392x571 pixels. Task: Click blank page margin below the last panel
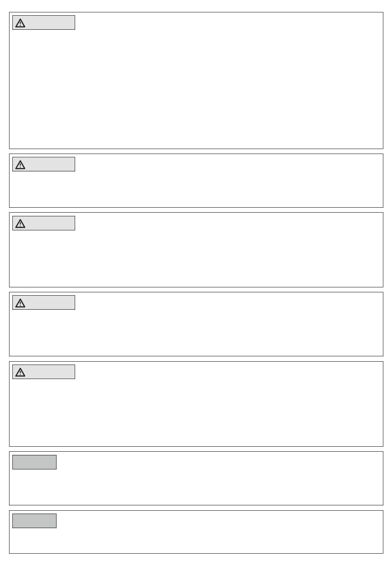click(x=196, y=562)
